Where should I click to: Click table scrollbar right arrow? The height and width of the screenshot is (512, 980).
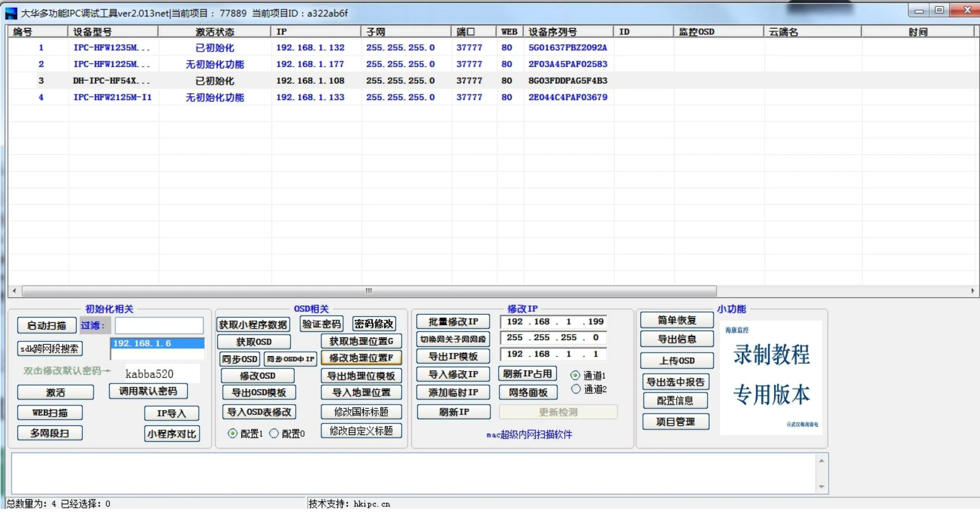coord(972,291)
